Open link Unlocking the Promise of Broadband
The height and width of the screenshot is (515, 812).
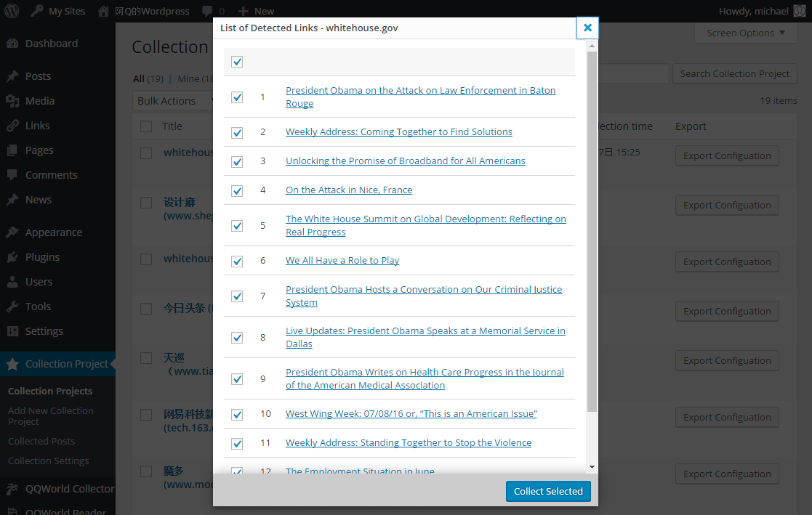coord(406,161)
